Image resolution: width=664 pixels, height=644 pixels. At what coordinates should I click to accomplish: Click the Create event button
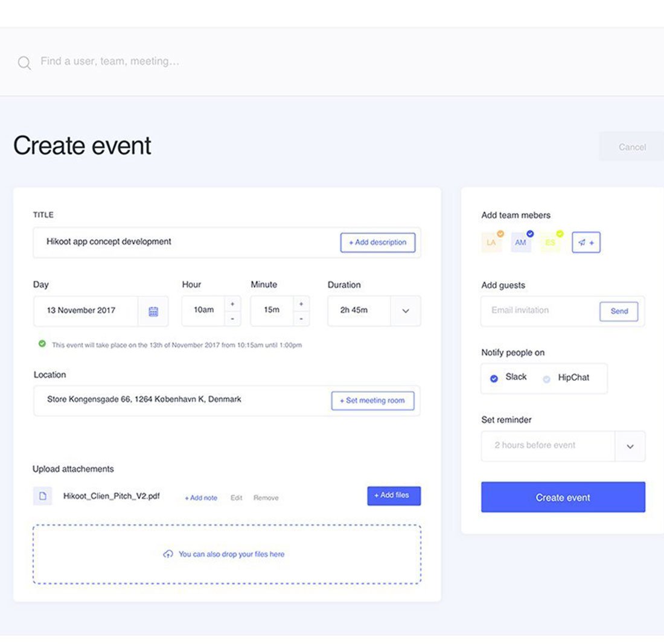[563, 497]
